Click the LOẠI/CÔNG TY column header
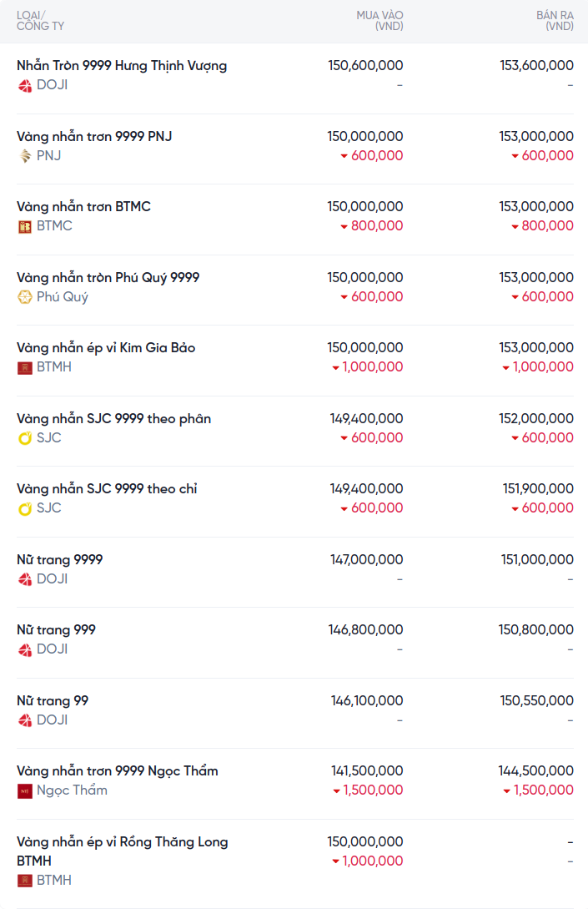This screenshot has width=588, height=909. (x=40, y=21)
